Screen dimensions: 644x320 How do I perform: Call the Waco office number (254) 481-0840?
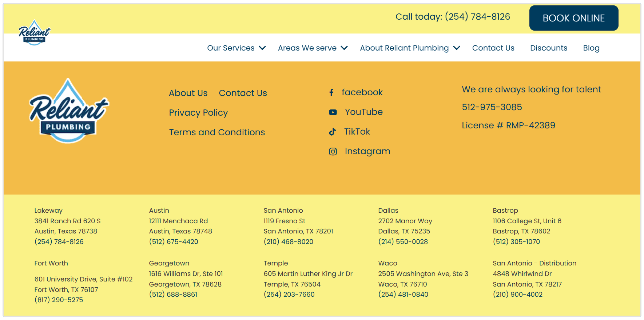point(403,295)
